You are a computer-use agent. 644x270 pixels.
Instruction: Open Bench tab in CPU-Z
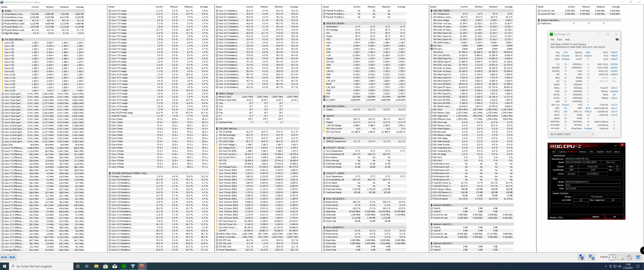[609, 151]
